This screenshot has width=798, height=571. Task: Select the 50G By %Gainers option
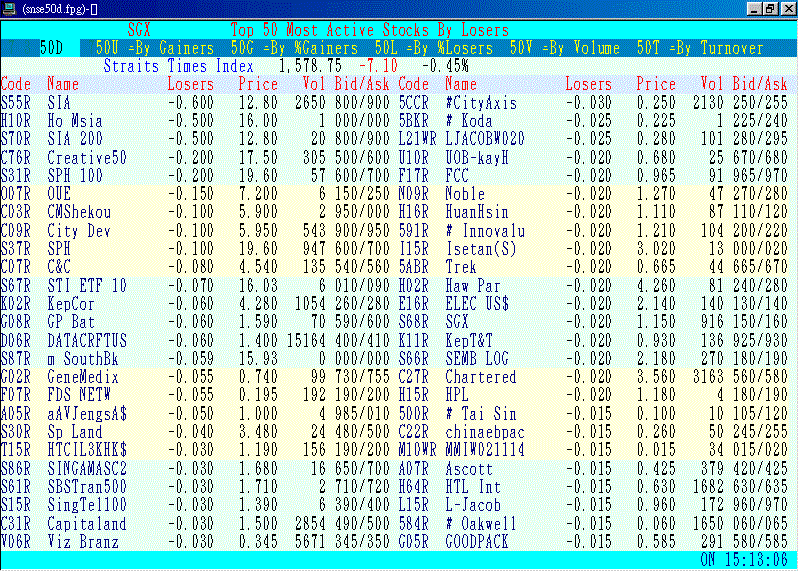click(x=294, y=48)
